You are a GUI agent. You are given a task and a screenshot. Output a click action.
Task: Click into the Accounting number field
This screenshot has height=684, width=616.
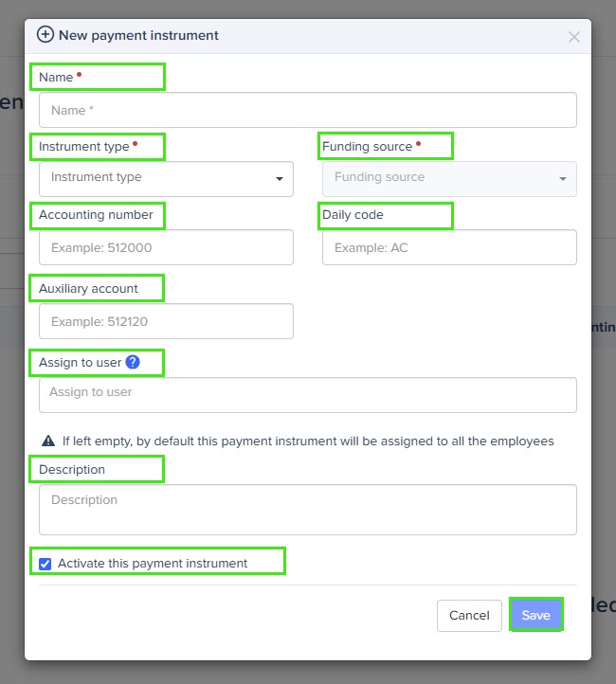pyautogui.click(x=166, y=247)
